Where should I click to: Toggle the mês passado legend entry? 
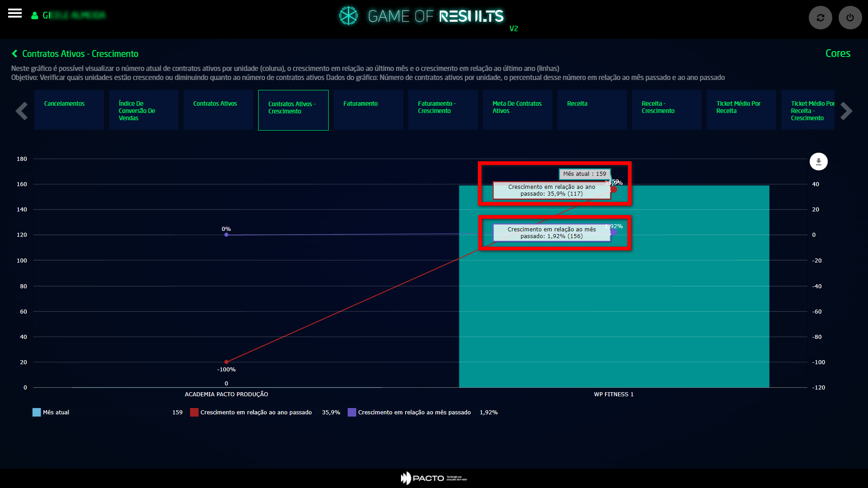click(414, 413)
